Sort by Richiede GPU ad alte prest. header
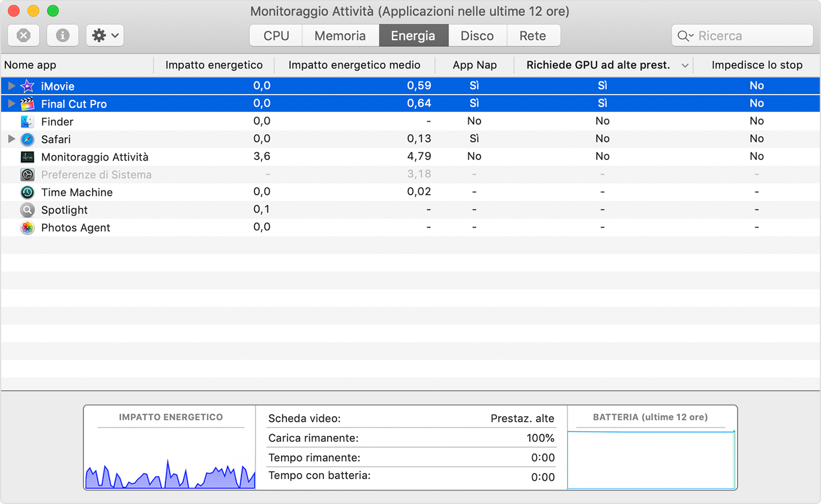This screenshot has width=821, height=504. pyautogui.click(x=598, y=65)
